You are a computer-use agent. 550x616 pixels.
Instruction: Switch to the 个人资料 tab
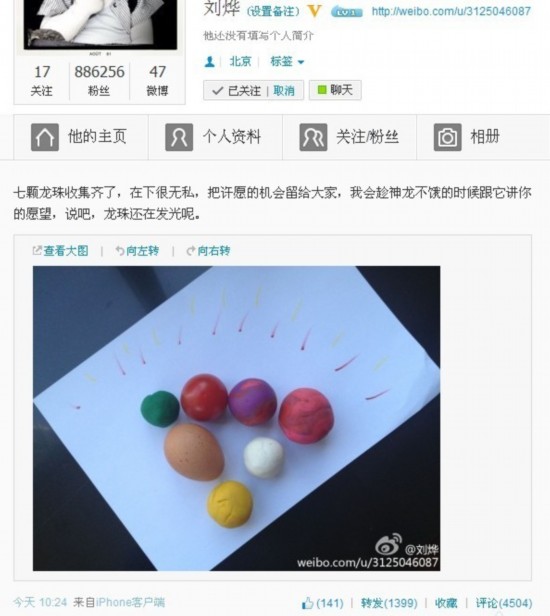tap(215, 137)
